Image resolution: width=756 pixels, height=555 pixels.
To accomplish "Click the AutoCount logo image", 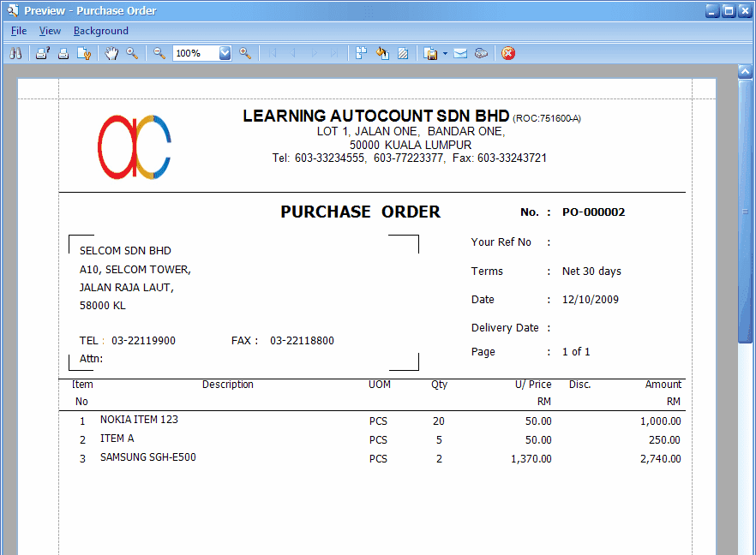I will (135, 147).
